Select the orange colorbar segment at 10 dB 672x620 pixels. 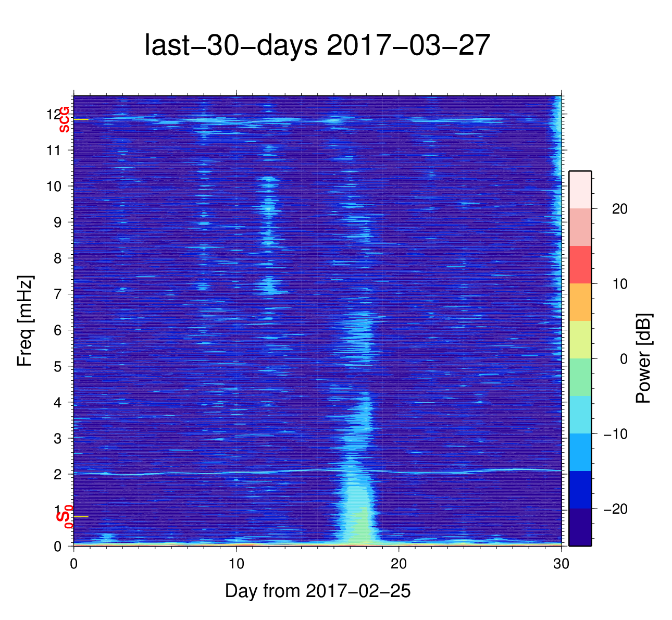tap(580, 302)
